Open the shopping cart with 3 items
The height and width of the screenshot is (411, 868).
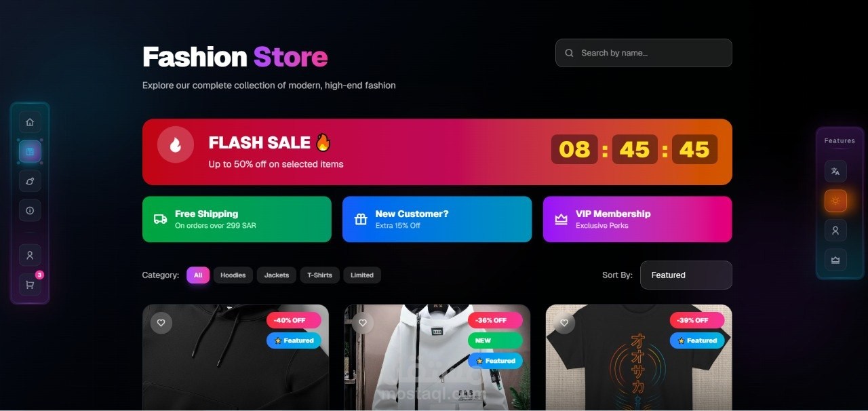pos(30,285)
